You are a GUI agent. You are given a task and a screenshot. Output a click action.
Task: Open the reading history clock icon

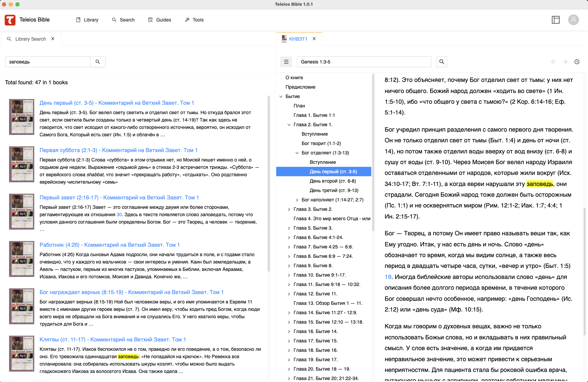coord(577,62)
